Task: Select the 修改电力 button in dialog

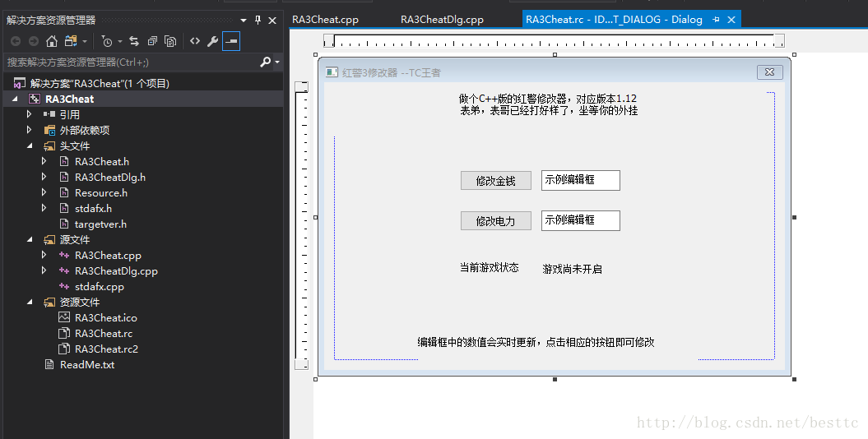Action: (x=496, y=220)
